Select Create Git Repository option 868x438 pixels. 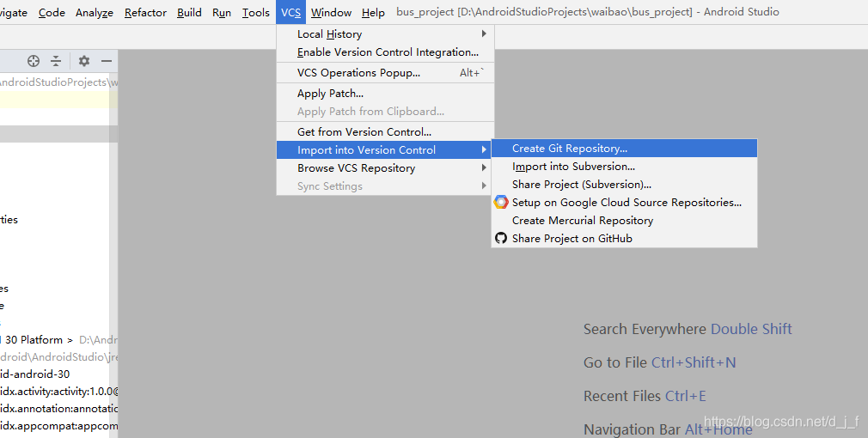point(625,149)
